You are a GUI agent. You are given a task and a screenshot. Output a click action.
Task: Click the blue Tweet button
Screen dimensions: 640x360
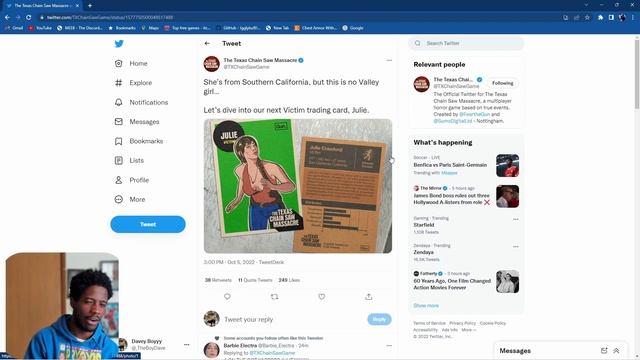pos(148,224)
